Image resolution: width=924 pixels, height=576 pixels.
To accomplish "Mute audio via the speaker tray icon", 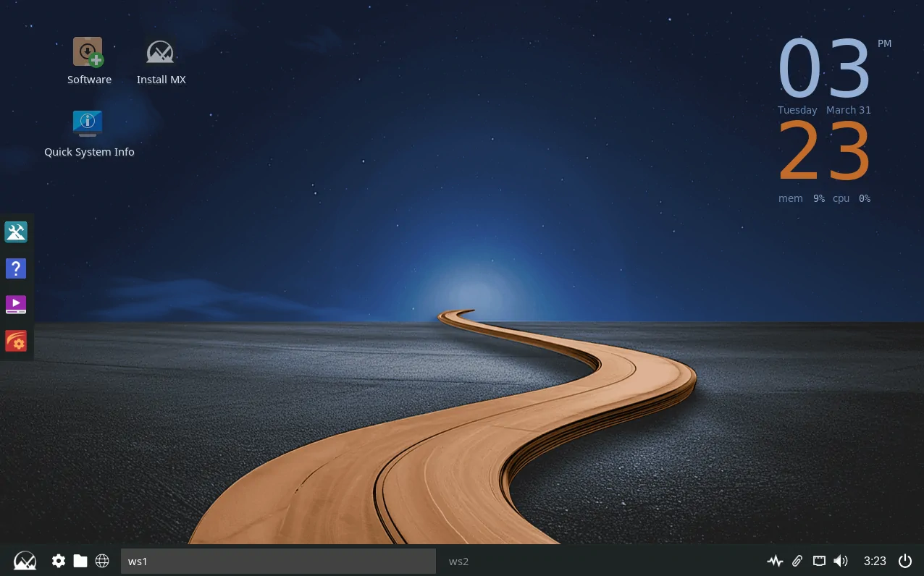I will (841, 561).
